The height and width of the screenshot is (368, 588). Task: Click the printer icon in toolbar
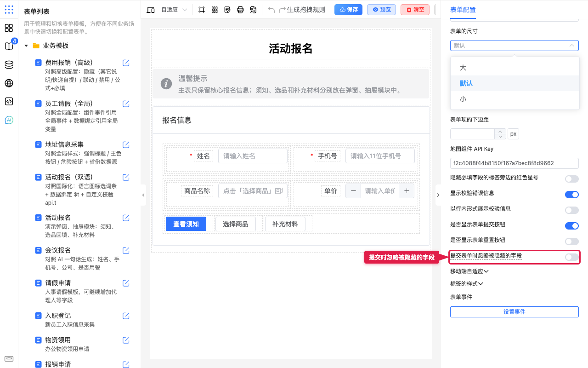click(240, 10)
